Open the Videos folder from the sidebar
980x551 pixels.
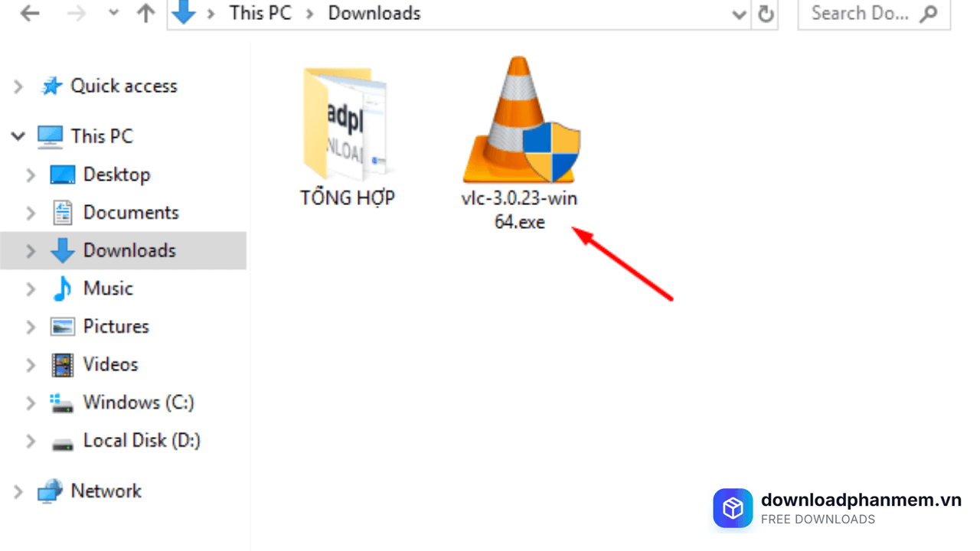110,364
